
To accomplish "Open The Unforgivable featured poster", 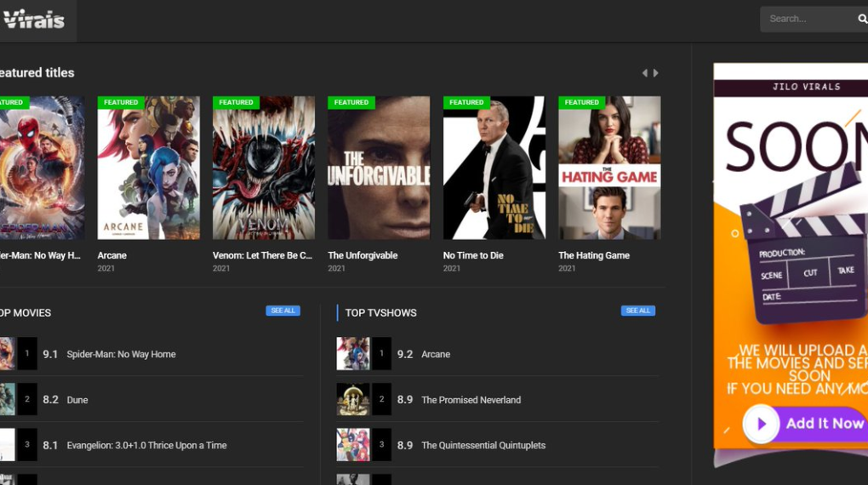I will [379, 168].
